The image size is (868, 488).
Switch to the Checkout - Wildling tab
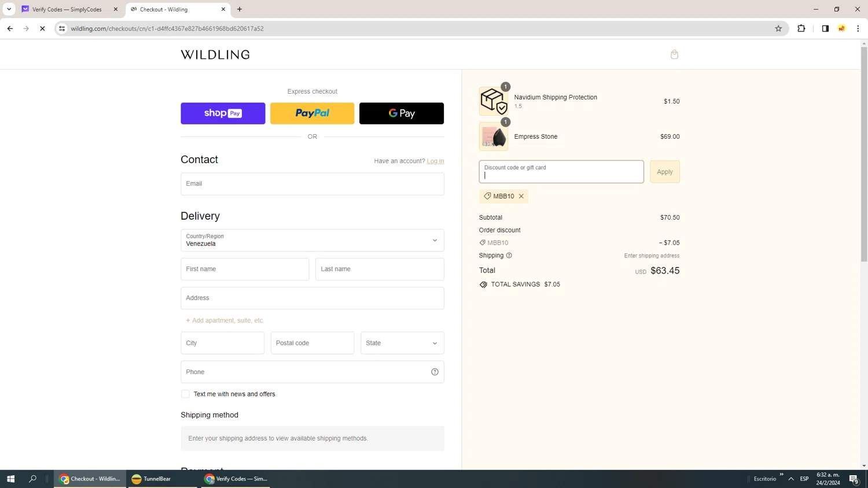point(178,9)
